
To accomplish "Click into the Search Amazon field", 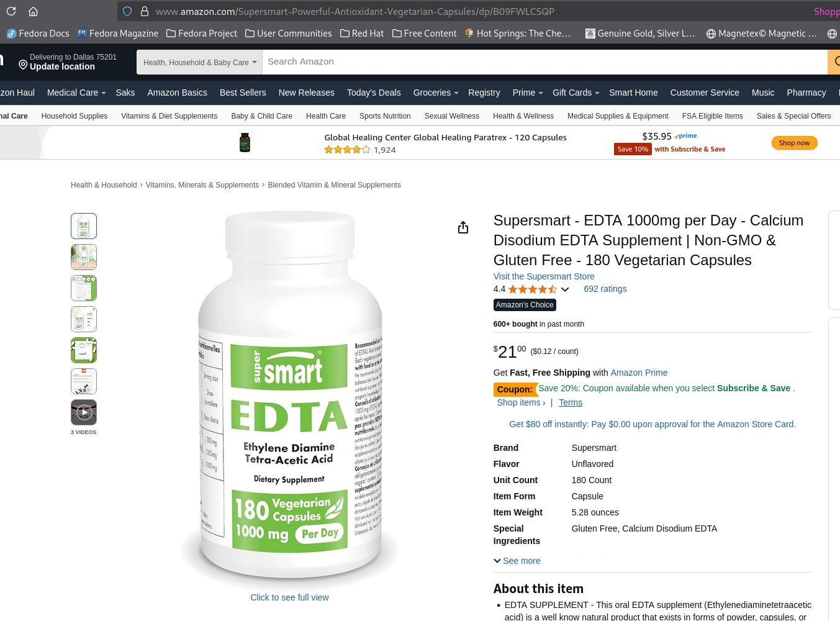I will [544, 62].
